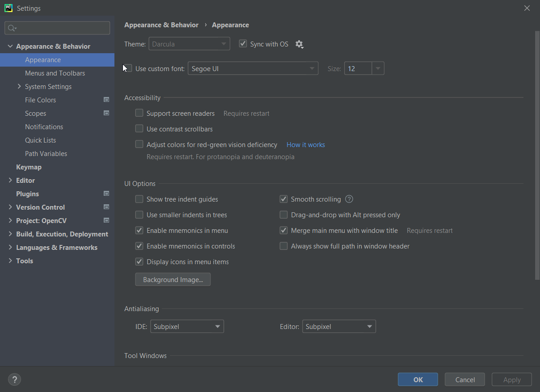
Task: Uncheck Enable mnemonics in menu
Action: pyautogui.click(x=139, y=230)
